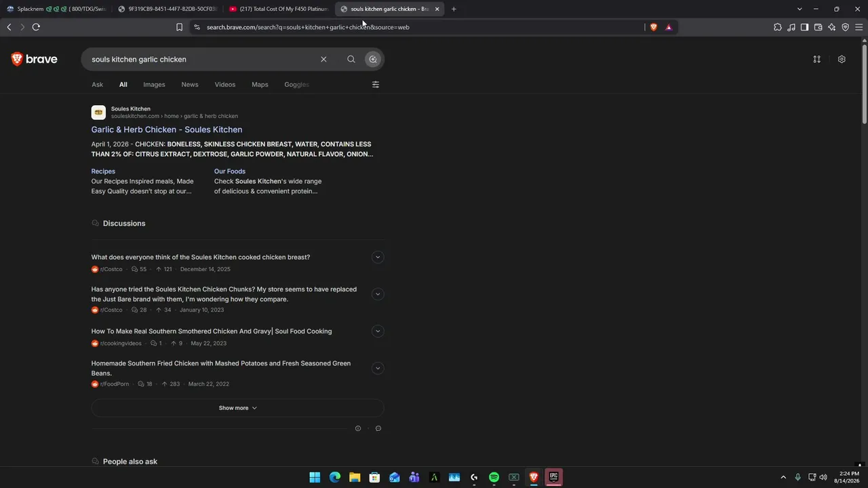Open the feedback speech-bubble icon below Discussions
Screen dimensions: 868x488
[378, 428]
